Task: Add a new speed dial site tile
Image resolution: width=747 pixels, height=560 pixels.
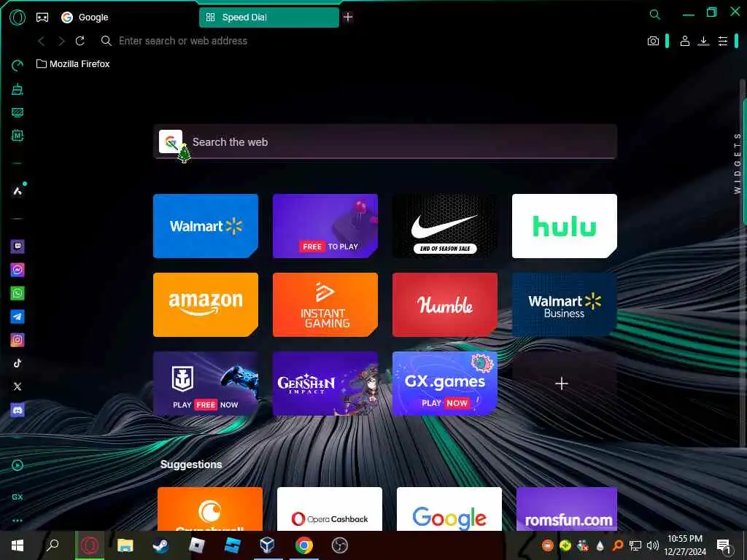Action: (x=564, y=384)
